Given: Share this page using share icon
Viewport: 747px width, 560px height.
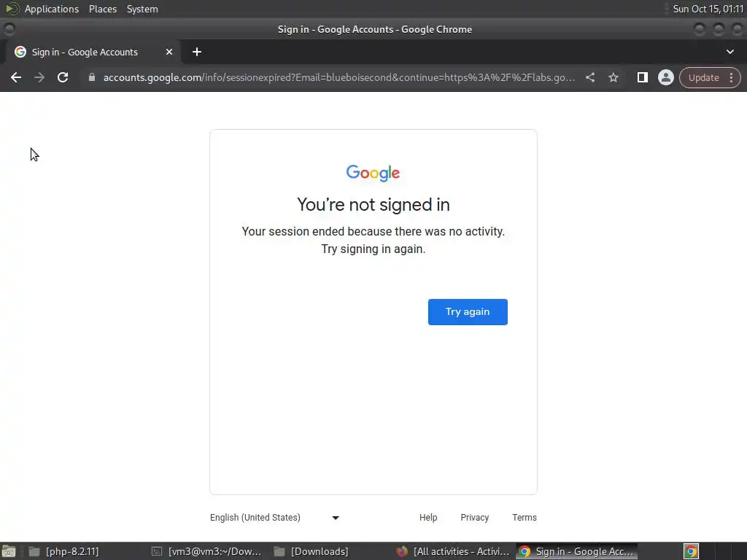Looking at the screenshot, I should tap(589, 77).
